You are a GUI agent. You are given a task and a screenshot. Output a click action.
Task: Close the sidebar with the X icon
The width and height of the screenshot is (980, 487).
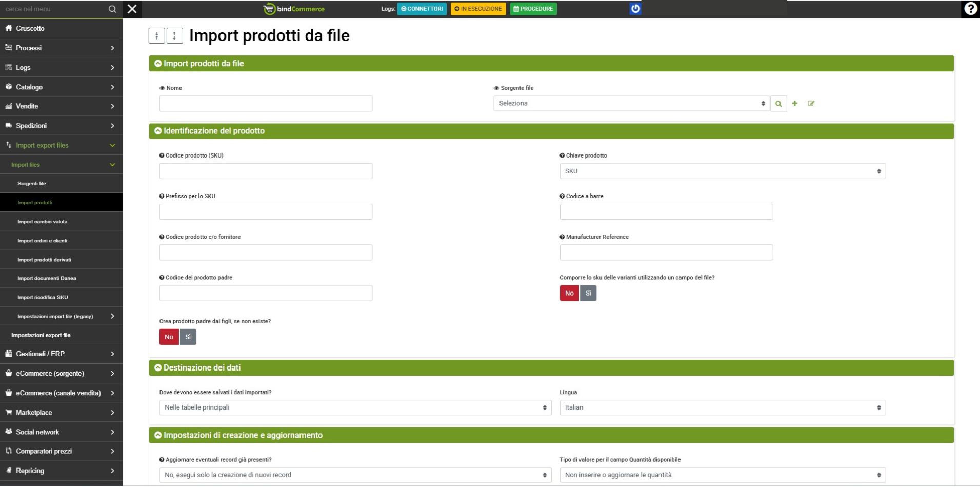point(132,9)
